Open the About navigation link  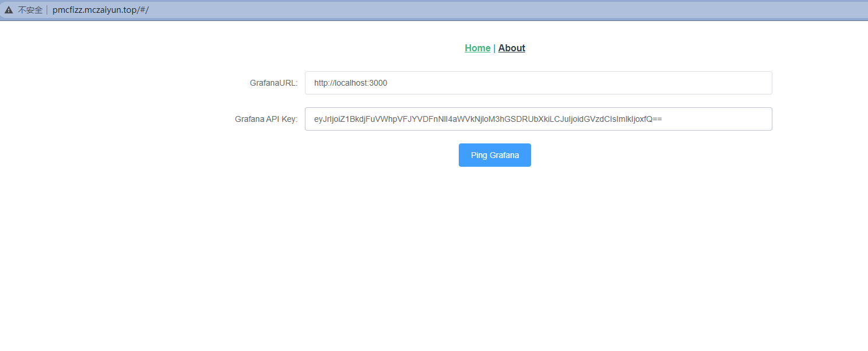coord(512,48)
